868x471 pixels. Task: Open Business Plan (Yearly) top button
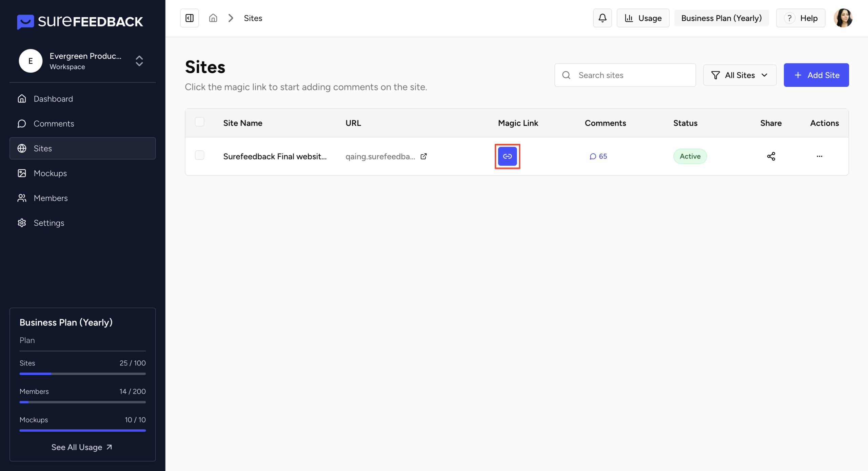point(721,18)
